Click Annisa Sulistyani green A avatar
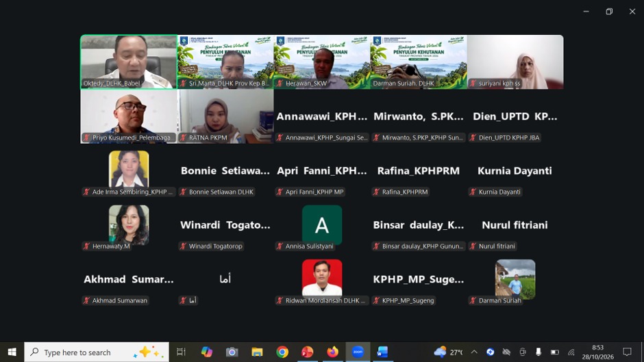This screenshot has width=644, height=362. [322, 224]
